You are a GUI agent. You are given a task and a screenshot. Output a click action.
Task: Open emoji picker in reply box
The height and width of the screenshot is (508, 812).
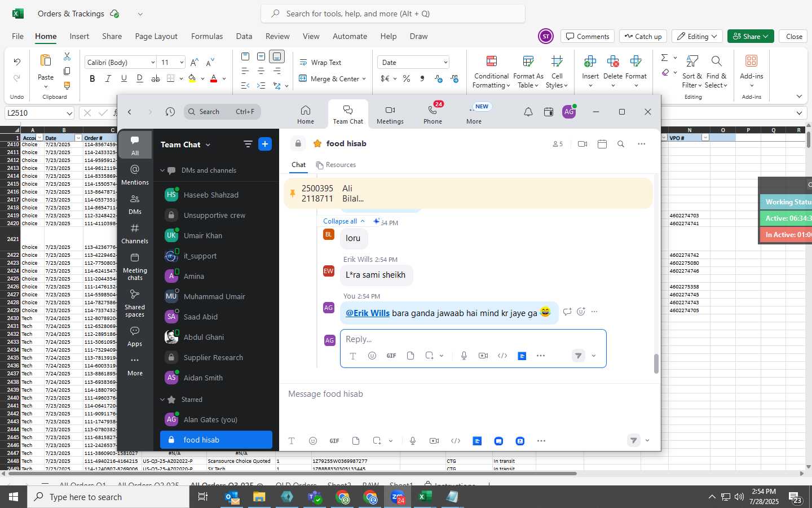(372, 356)
